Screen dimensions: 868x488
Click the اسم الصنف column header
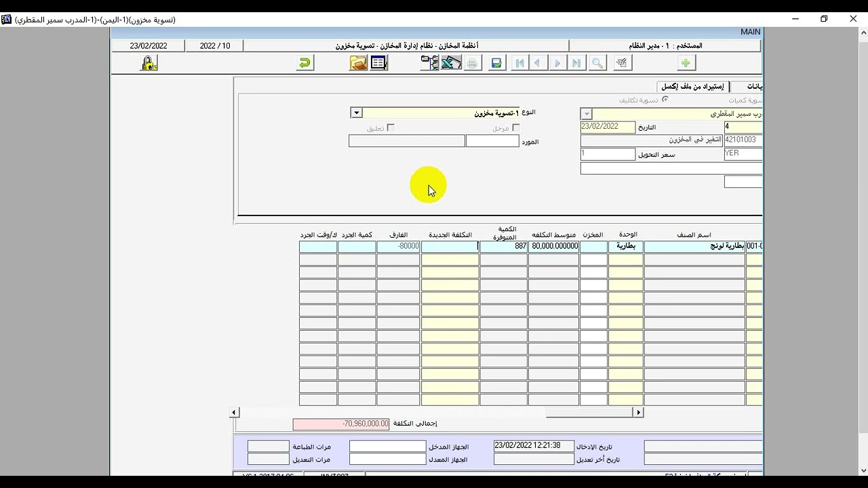[x=694, y=235]
